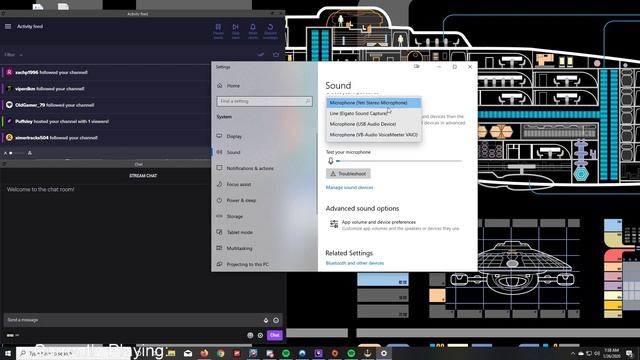This screenshot has width=640, height=360.
Task: Click the channel points icon in the chat input
Action: (276, 320)
